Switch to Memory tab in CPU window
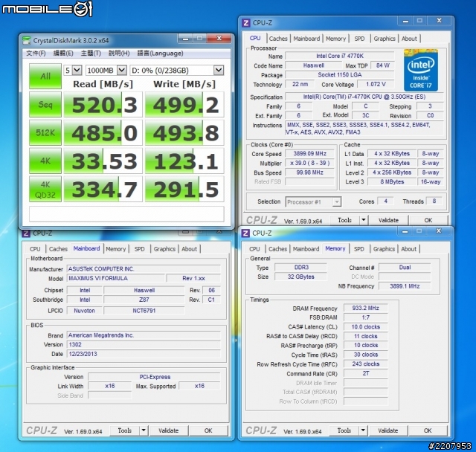The image size is (476, 452). tap(335, 39)
